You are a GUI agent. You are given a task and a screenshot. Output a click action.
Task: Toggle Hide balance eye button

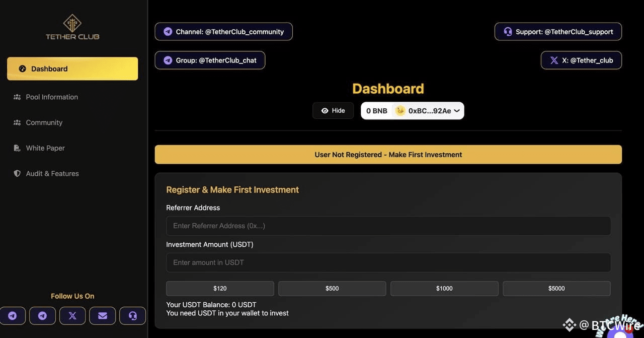coord(333,111)
